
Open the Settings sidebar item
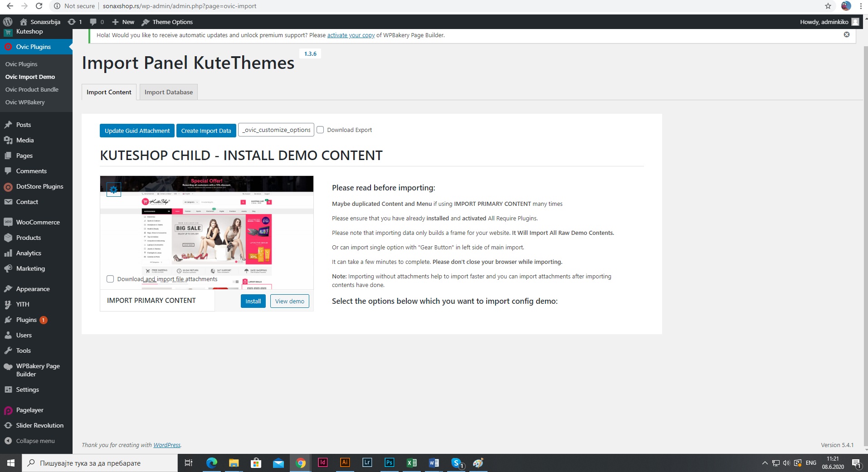36,389
